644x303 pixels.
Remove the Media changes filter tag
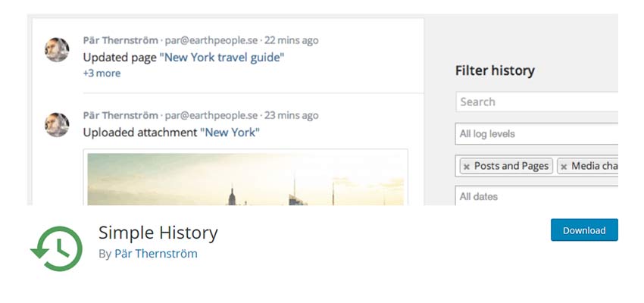[564, 166]
